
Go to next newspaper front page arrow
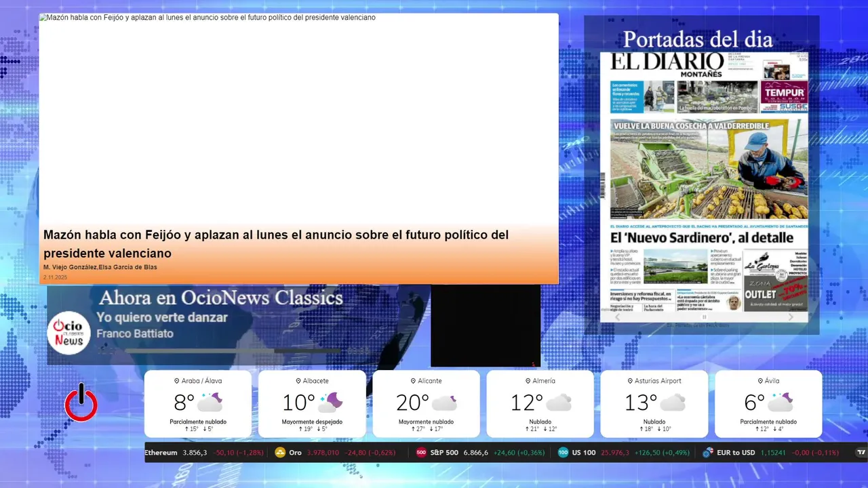[791, 317]
